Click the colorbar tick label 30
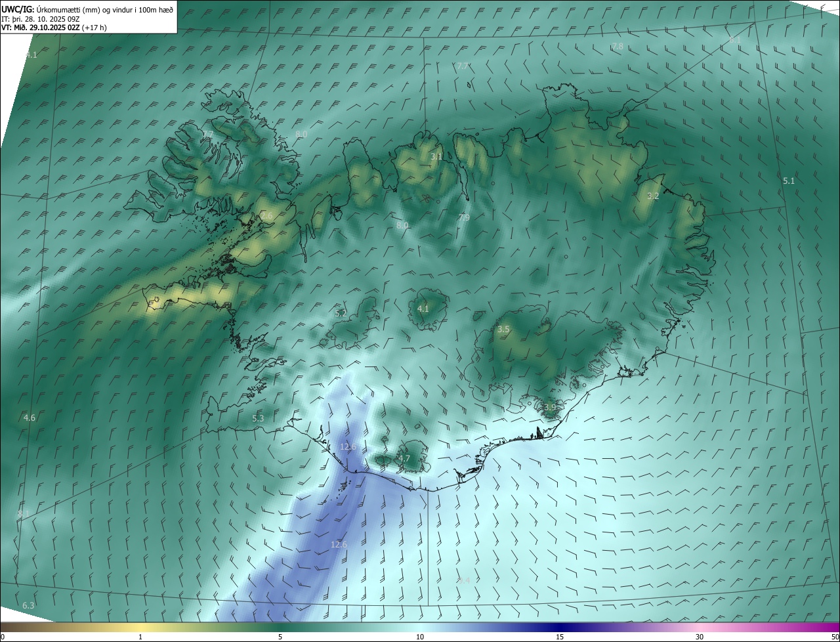 (700, 637)
